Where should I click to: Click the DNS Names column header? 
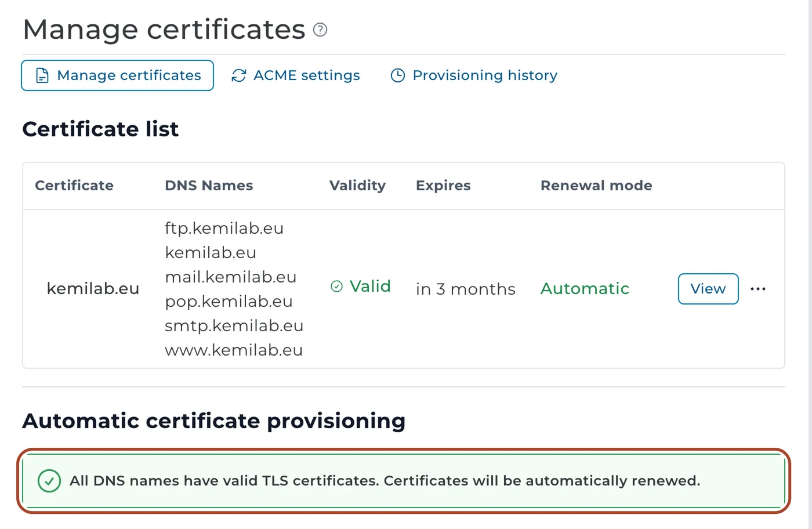coord(209,186)
